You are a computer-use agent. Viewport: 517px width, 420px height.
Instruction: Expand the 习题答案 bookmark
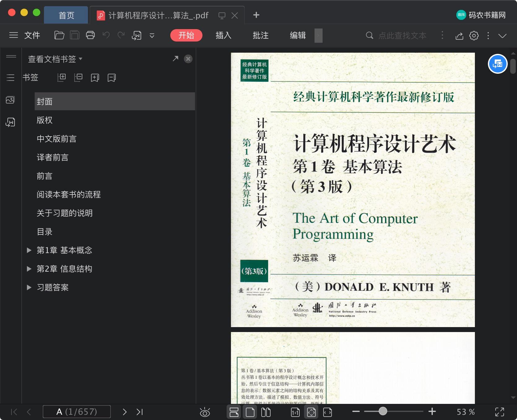(x=29, y=287)
